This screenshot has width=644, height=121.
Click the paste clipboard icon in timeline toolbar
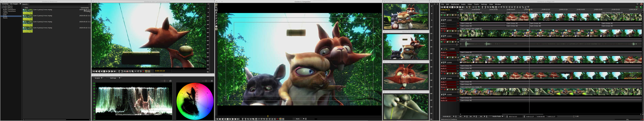496,7
